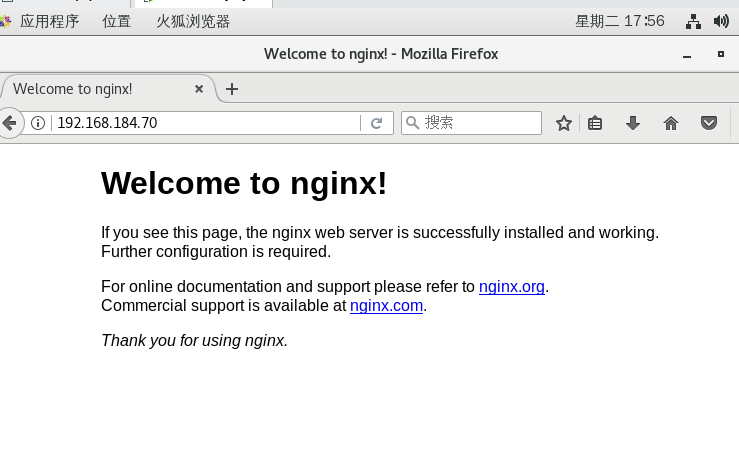Open a new tab with the plus button
The image size is (739, 452).
[232, 89]
